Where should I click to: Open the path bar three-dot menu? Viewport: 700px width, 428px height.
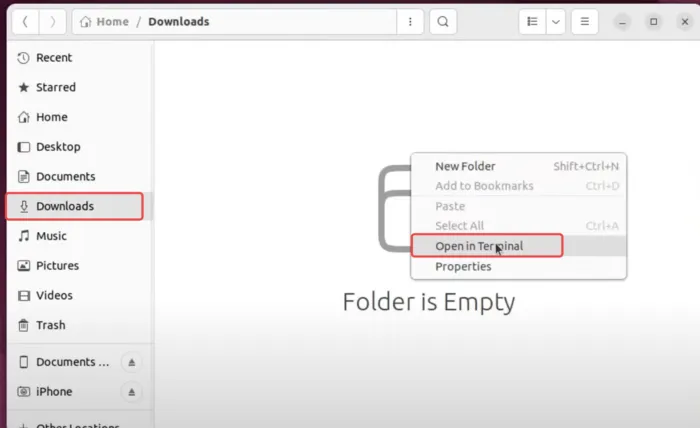410,21
